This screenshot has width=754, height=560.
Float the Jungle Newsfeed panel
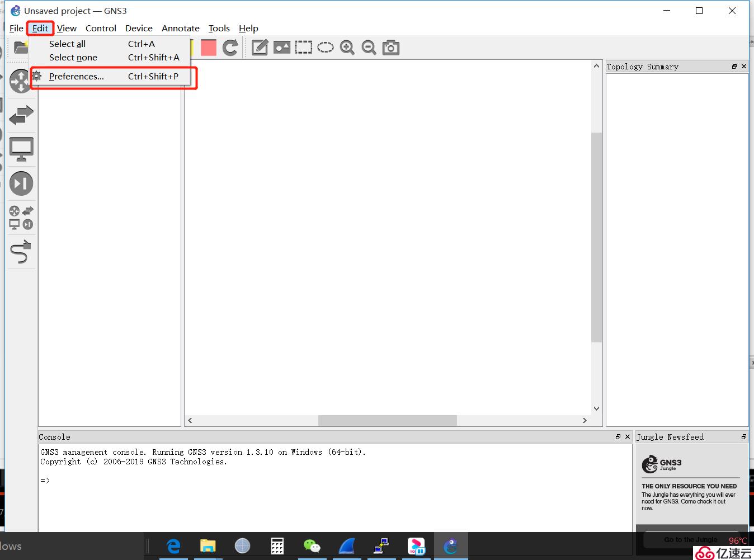click(x=744, y=437)
